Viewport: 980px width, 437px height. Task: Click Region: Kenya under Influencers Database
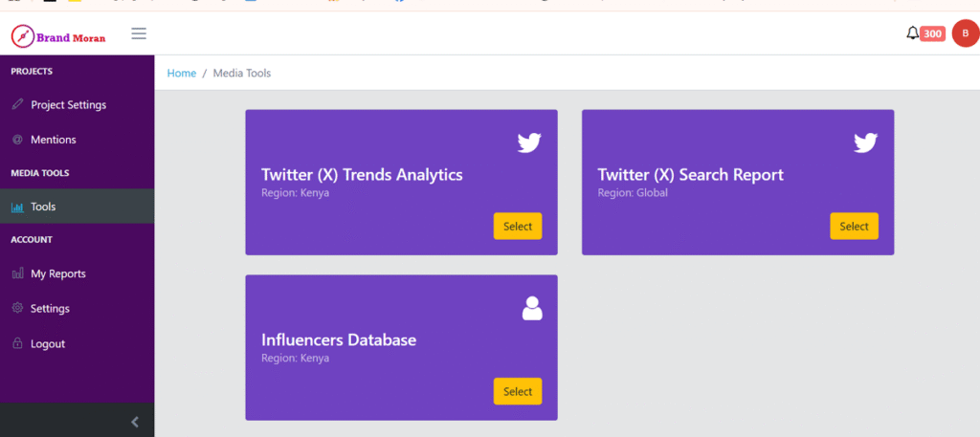pyautogui.click(x=295, y=359)
